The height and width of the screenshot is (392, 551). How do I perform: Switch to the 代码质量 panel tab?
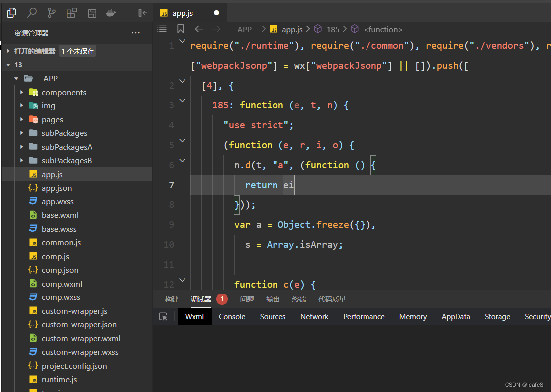[x=332, y=299]
